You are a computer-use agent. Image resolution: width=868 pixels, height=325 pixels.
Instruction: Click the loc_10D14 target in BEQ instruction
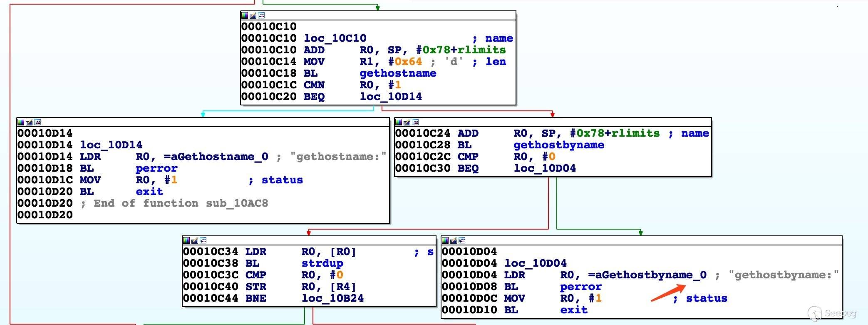(391, 97)
